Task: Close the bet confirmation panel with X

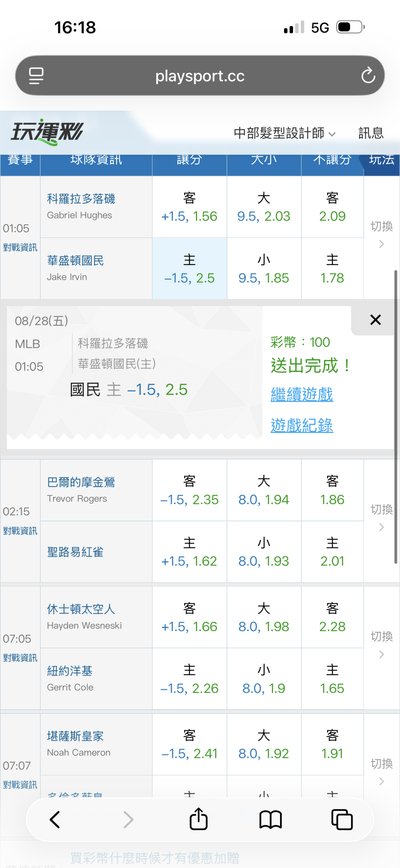Action: click(x=376, y=320)
